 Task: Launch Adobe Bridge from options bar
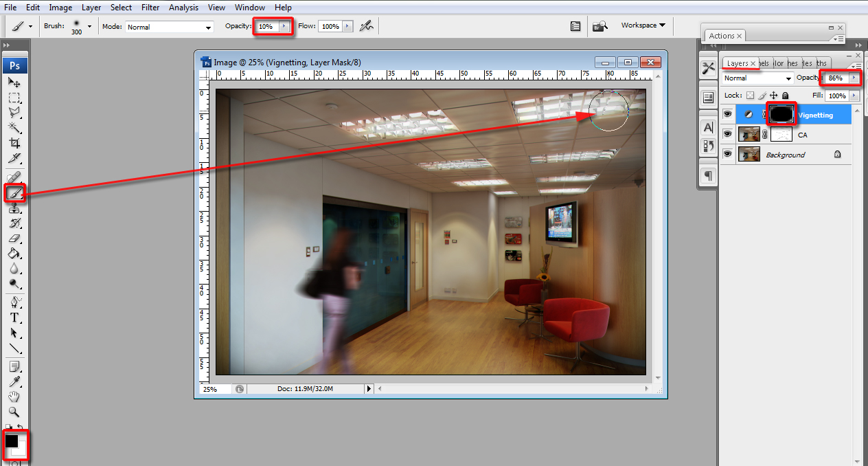click(599, 26)
